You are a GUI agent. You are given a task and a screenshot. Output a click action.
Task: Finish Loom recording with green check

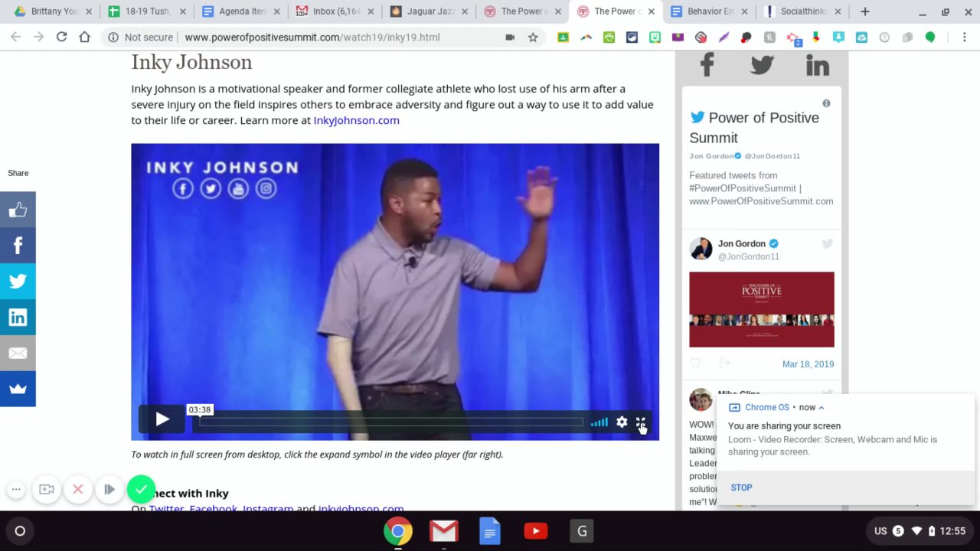click(141, 489)
